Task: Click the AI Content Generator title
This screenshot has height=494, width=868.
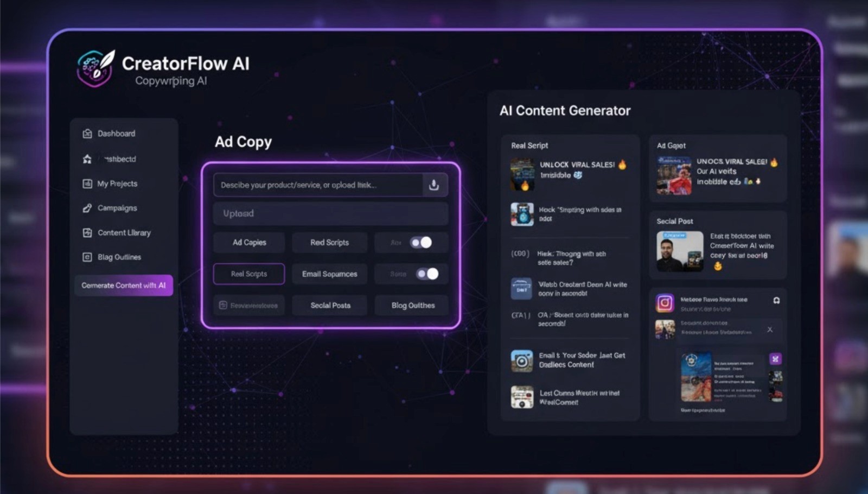Action: [x=565, y=111]
